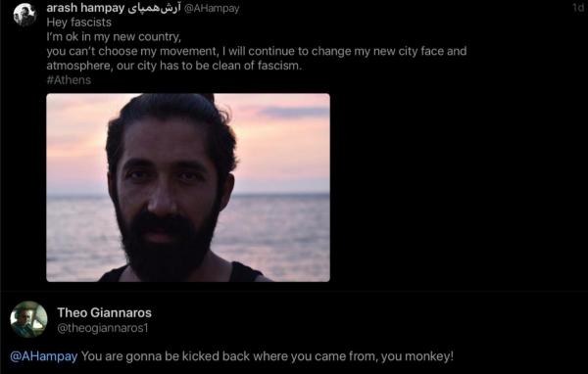This screenshot has height=374, width=588.
Task: Select the 'Hey fascists' text line
Action: pos(78,23)
